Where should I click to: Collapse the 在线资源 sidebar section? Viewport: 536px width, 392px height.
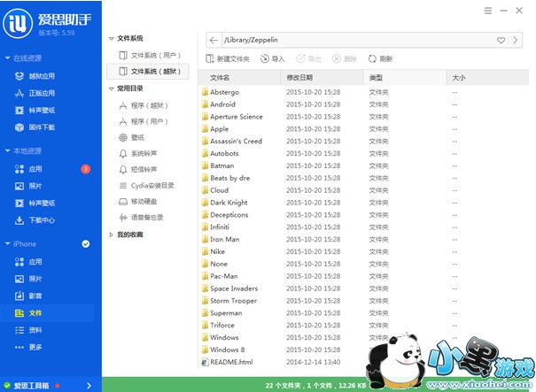tap(7, 58)
